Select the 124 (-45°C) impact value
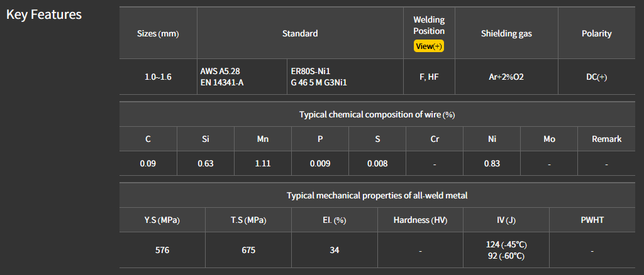The width and height of the screenshot is (644, 275). [506, 244]
